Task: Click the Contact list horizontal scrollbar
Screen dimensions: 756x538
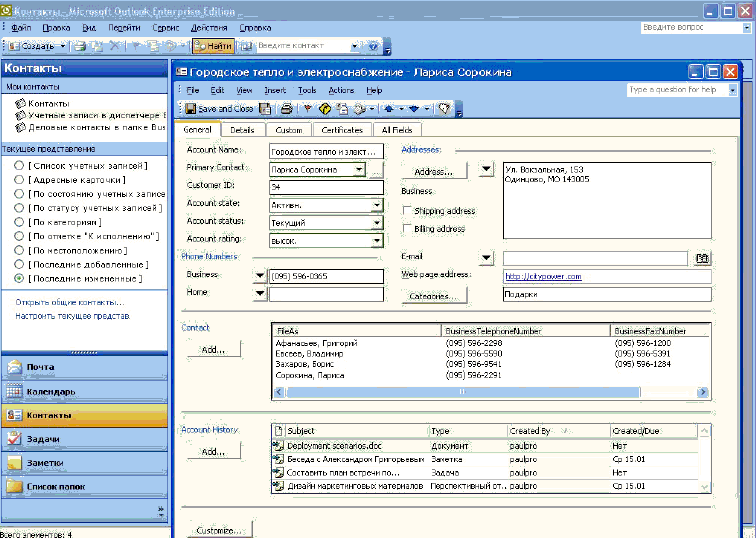Action: pyautogui.click(x=463, y=392)
